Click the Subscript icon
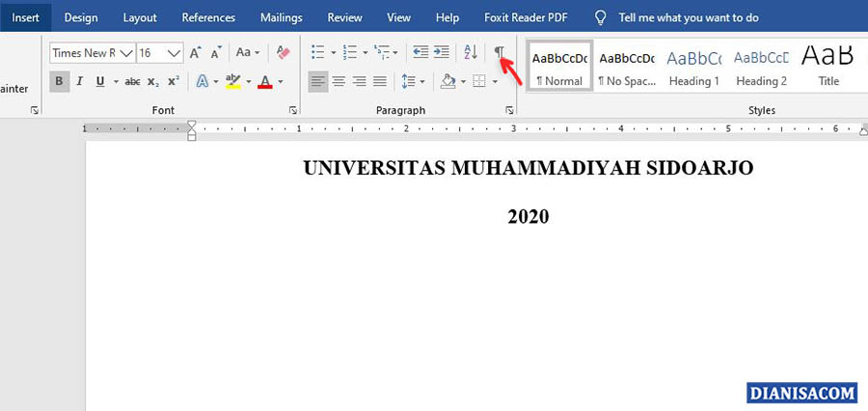868x411 pixels. [x=153, y=82]
